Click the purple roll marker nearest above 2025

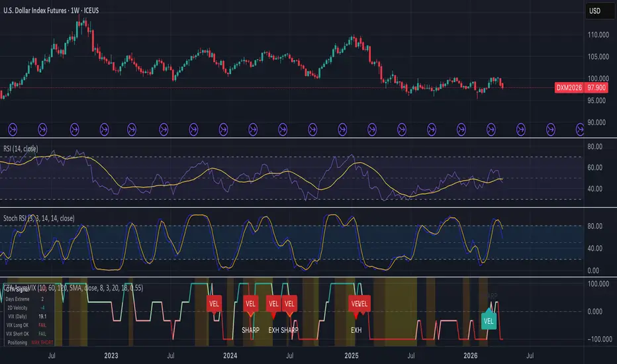[x=342, y=129]
